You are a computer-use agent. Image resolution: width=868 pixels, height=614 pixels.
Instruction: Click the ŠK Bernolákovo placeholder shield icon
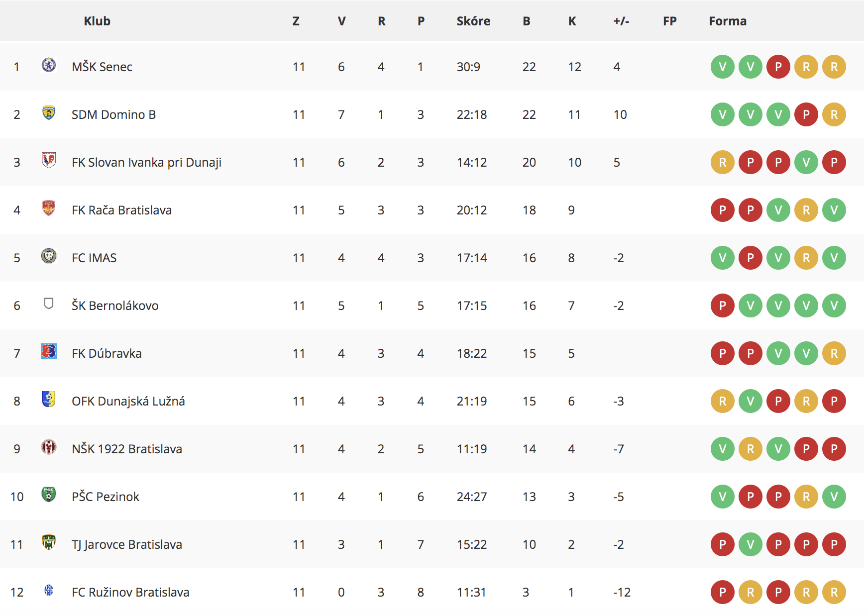(49, 304)
